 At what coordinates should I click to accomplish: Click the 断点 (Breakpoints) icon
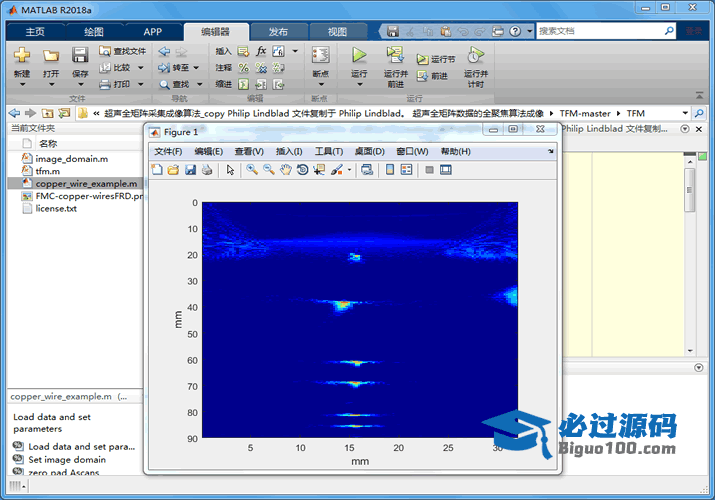point(321,55)
